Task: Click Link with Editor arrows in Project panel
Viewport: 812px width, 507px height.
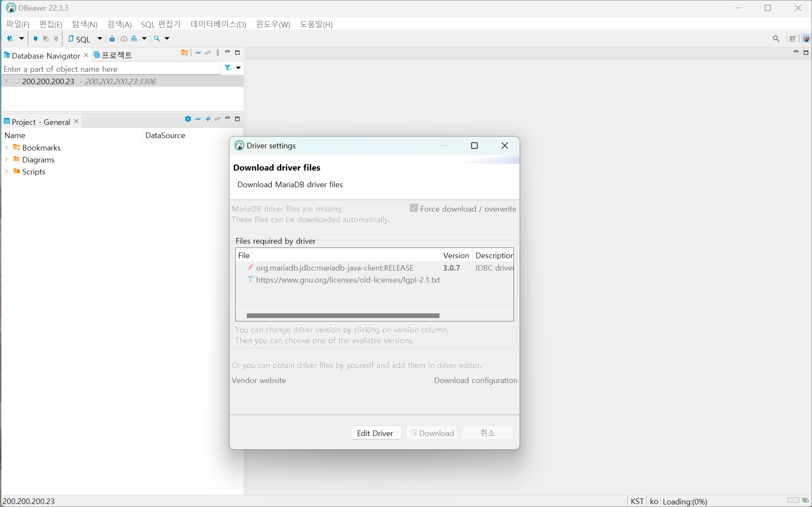Action: 218,119
